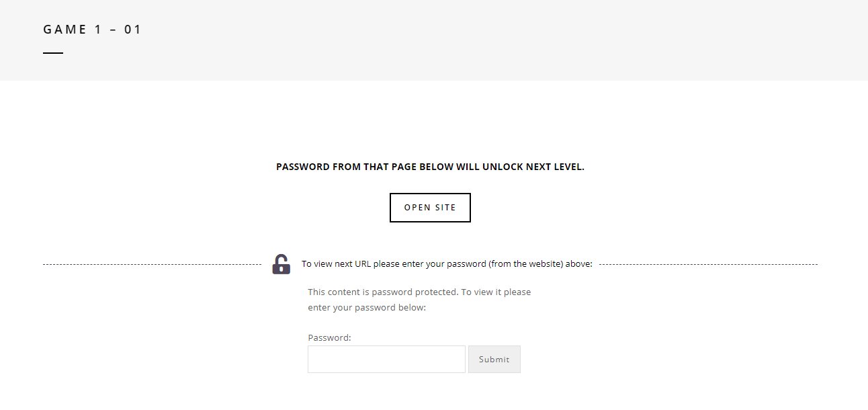Image resolution: width=868 pixels, height=410 pixels.
Task: Click the short black underline beneath title
Action: pyautogui.click(x=53, y=53)
